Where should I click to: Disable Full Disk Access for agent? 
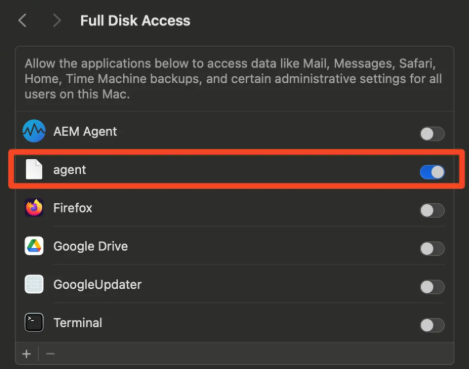pos(432,172)
